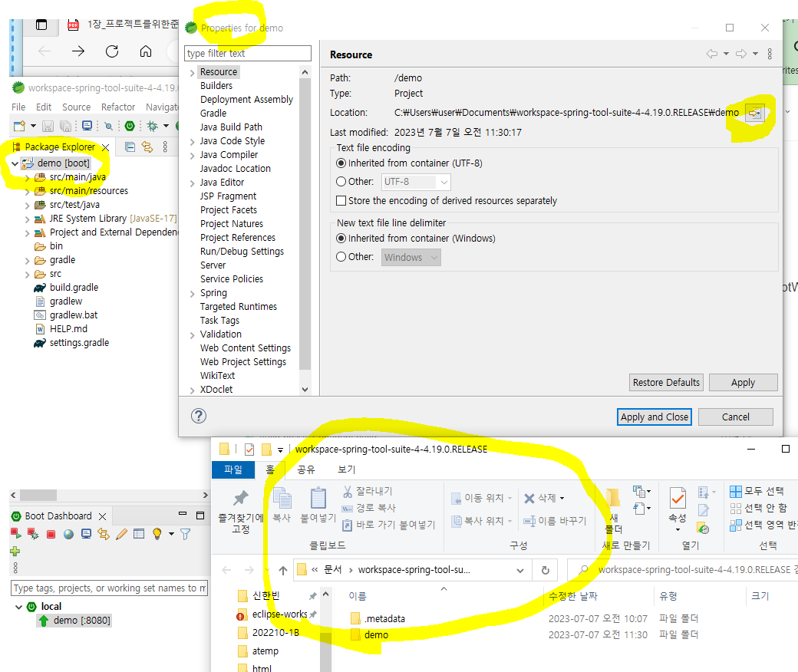Image resolution: width=798 pixels, height=672 pixels.
Task: Open the UTF-8 encoding combo box
Action: [416, 182]
